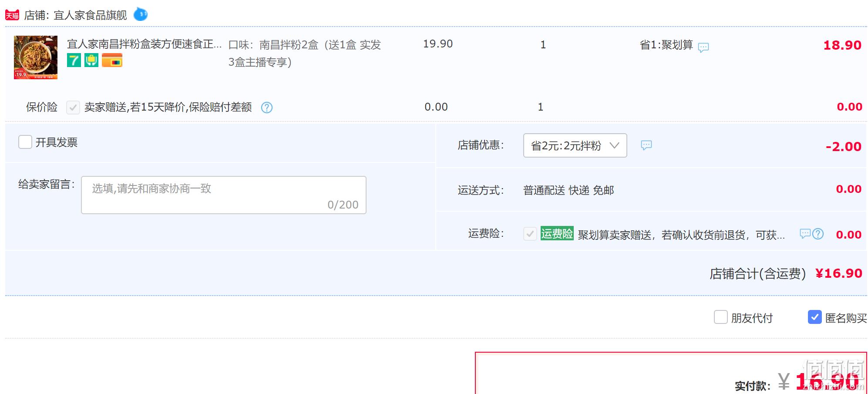Click the 省1:聚划算 discount text
The height and width of the screenshot is (394, 868).
(x=666, y=45)
